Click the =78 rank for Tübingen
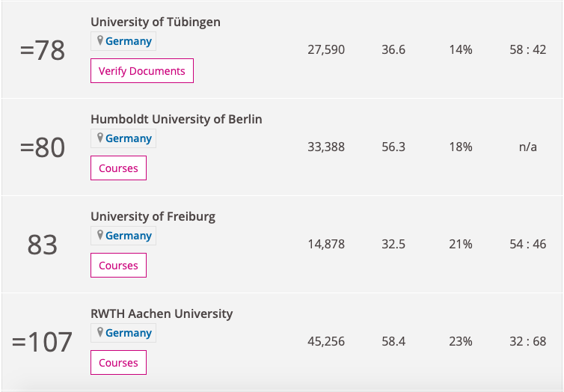 tap(43, 50)
